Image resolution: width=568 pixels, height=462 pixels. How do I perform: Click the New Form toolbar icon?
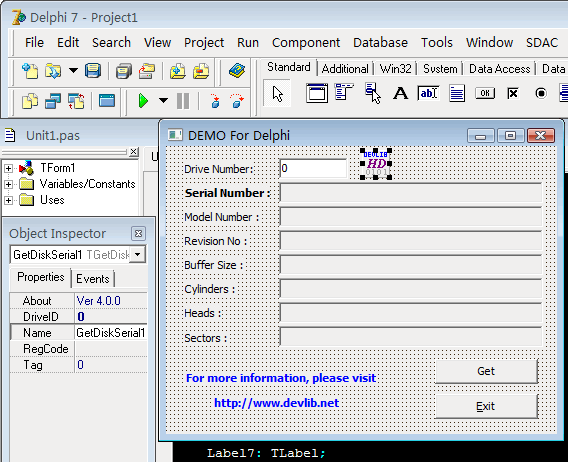click(x=107, y=101)
